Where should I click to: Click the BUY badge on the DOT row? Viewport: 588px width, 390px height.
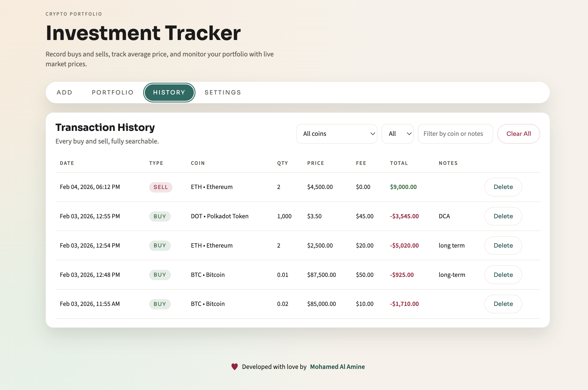pyautogui.click(x=160, y=216)
